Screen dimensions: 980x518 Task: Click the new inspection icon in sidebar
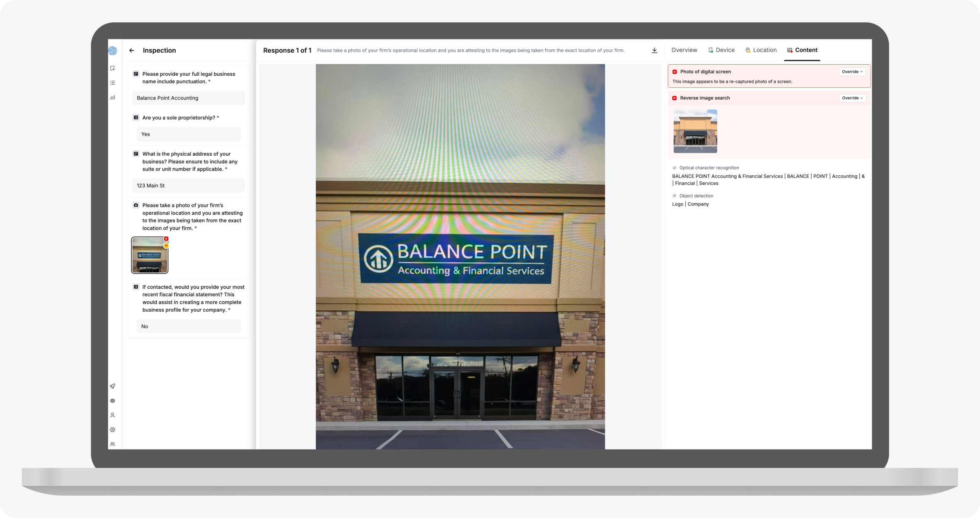(x=113, y=68)
